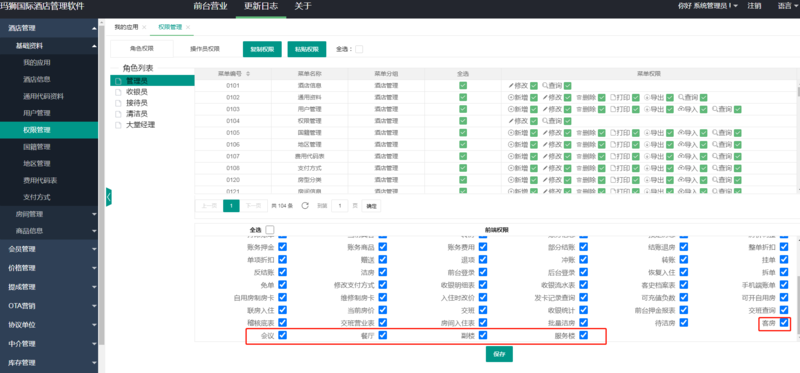The height and width of the screenshot is (373, 800).
Task: Toggle the 全选 checkbox for row 0101
Action: [463, 85]
